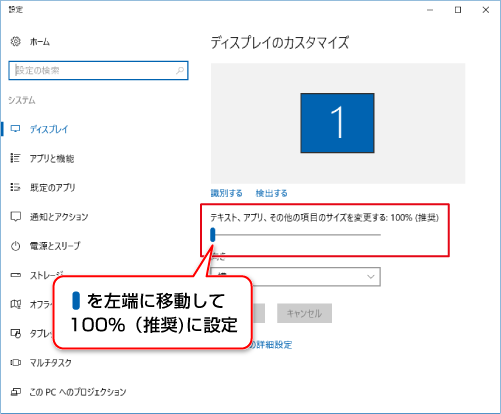Click the 設定の検索 search field
Image resolution: width=501 pixels, height=414 pixels.
pyautogui.click(x=98, y=70)
